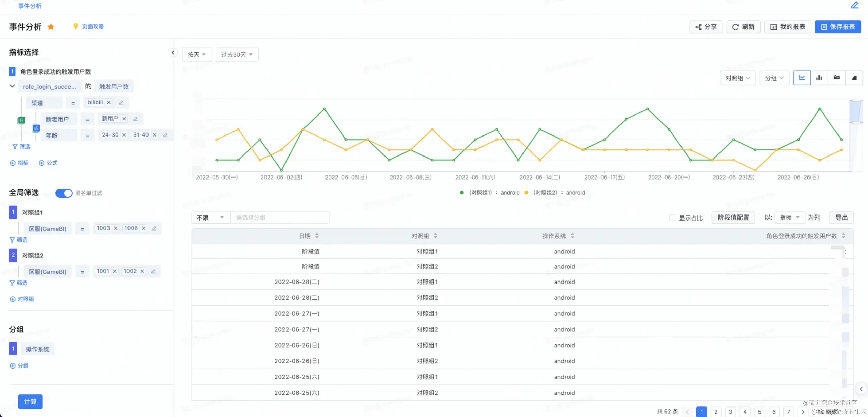868x417 pixels.
Task: Collapse the role_login_success indicator chevron
Action: 12,86
